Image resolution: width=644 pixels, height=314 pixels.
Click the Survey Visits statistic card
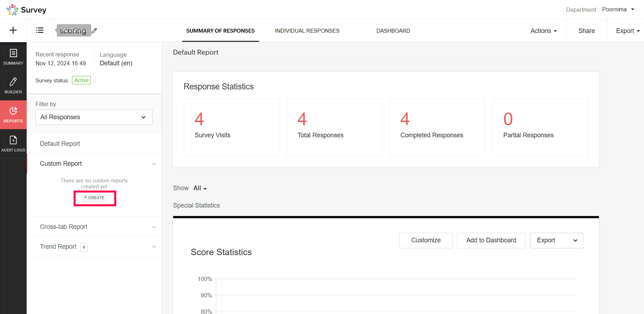pyautogui.click(x=232, y=127)
